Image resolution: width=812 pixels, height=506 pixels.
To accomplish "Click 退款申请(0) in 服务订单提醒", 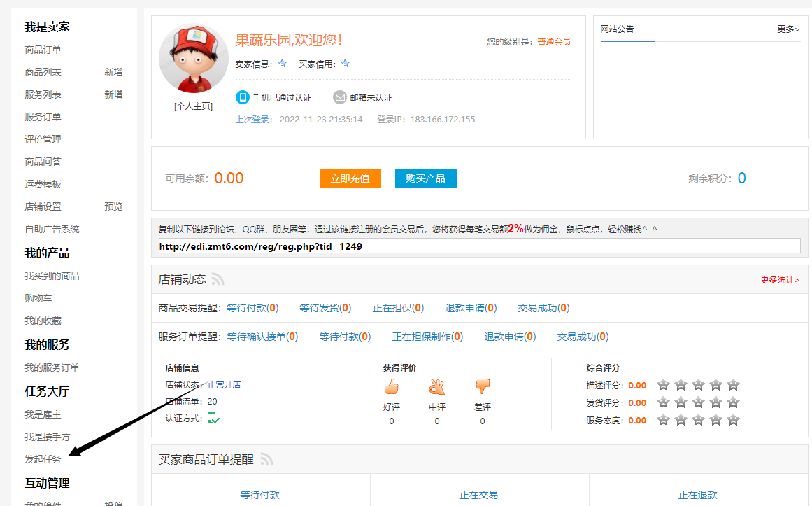I will pyautogui.click(x=510, y=337).
